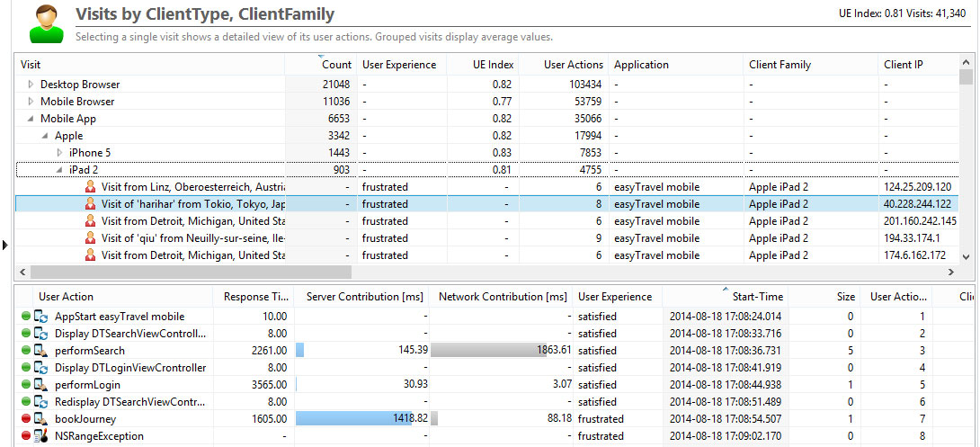The height and width of the screenshot is (447, 980).
Task: Click the red status dot for bookJourney
Action: point(25,419)
